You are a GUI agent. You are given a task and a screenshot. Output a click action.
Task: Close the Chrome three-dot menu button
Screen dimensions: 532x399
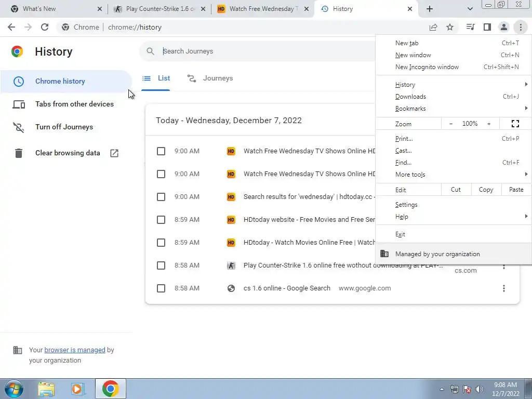coord(521,27)
